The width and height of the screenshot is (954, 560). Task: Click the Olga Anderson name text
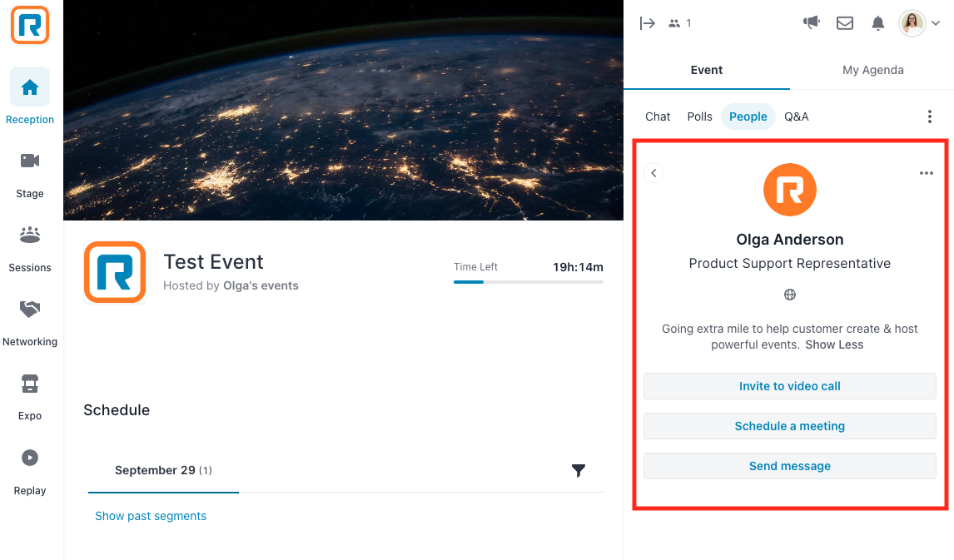(790, 240)
